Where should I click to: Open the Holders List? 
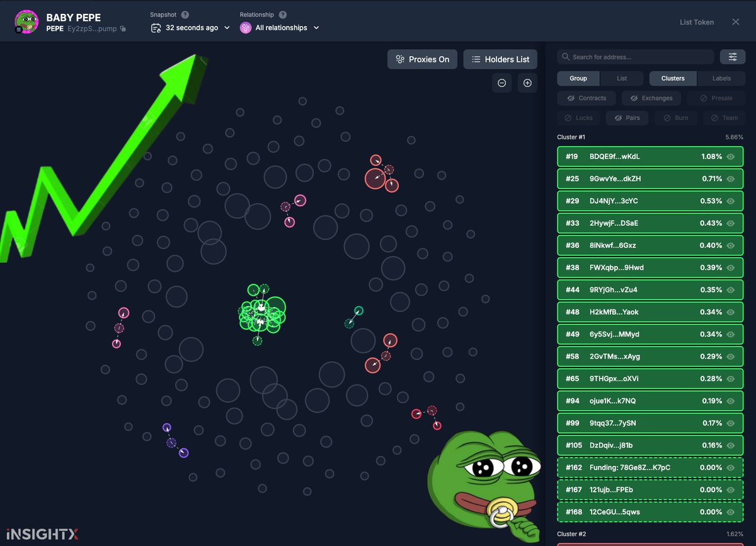coord(500,59)
